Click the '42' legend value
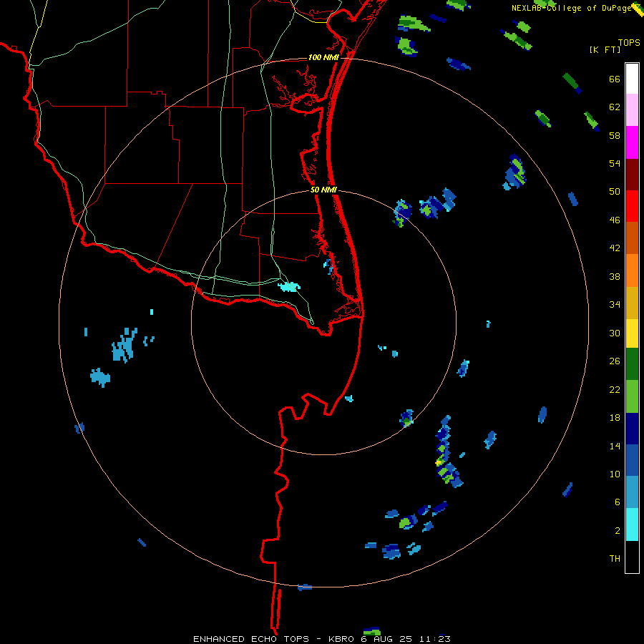644x644 pixels. [x=615, y=248]
